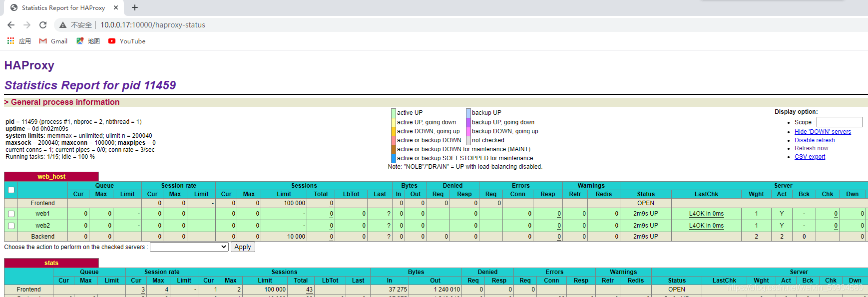Click the web1 server name cell
Screen dimensions: 868x297
42,214
